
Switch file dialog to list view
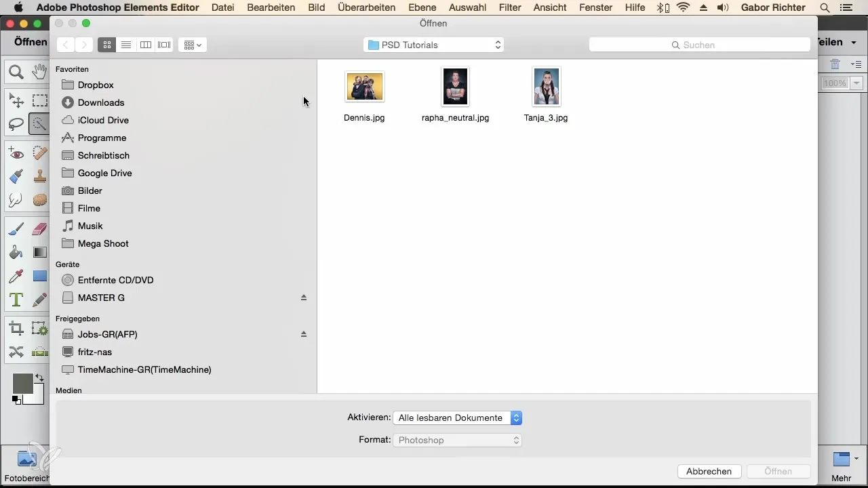[x=126, y=45]
